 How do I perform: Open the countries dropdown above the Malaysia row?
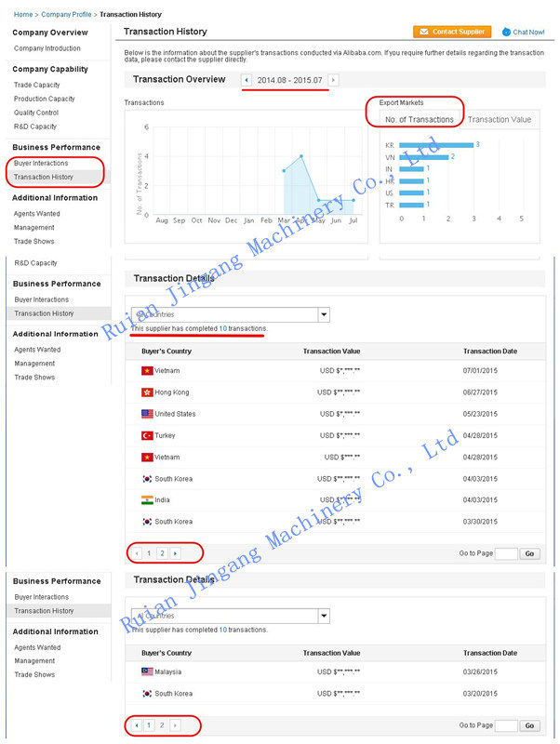(x=230, y=616)
